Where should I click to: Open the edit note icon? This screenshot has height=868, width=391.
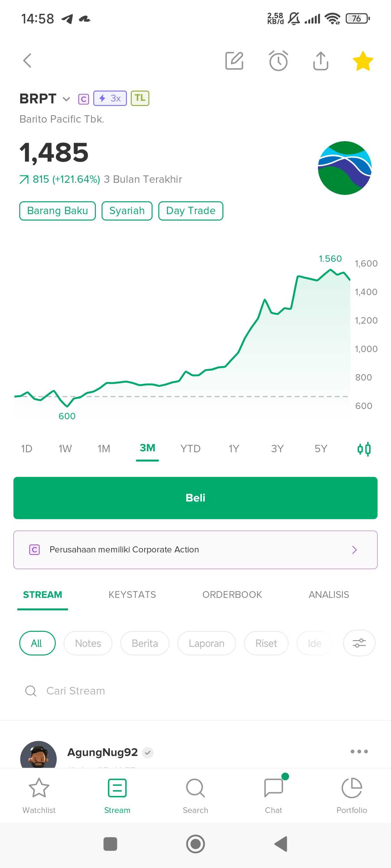click(234, 61)
